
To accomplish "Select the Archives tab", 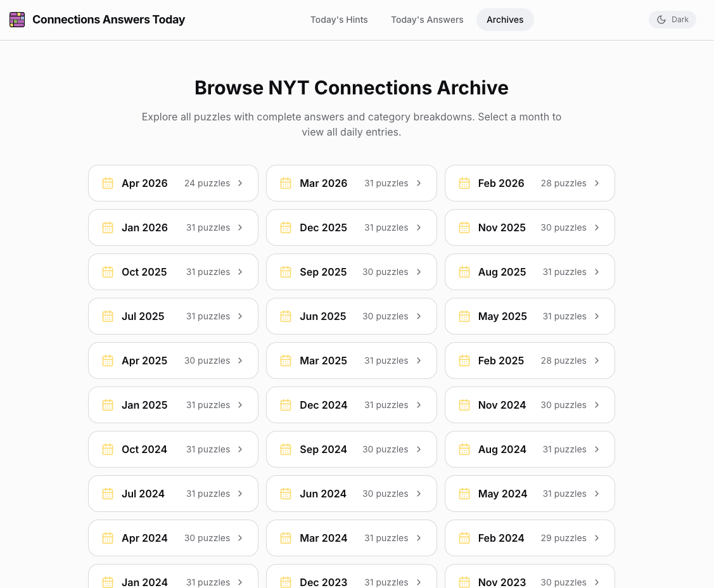I will (x=505, y=20).
